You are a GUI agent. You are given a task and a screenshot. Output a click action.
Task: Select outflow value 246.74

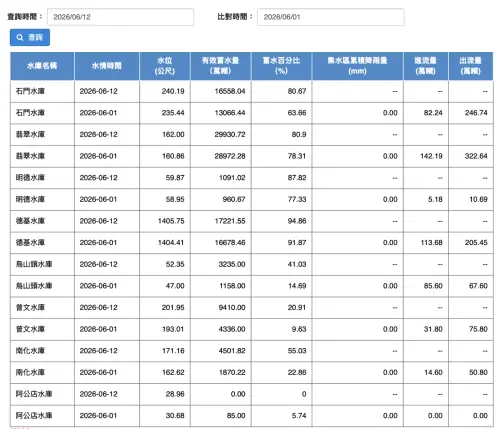coord(476,113)
